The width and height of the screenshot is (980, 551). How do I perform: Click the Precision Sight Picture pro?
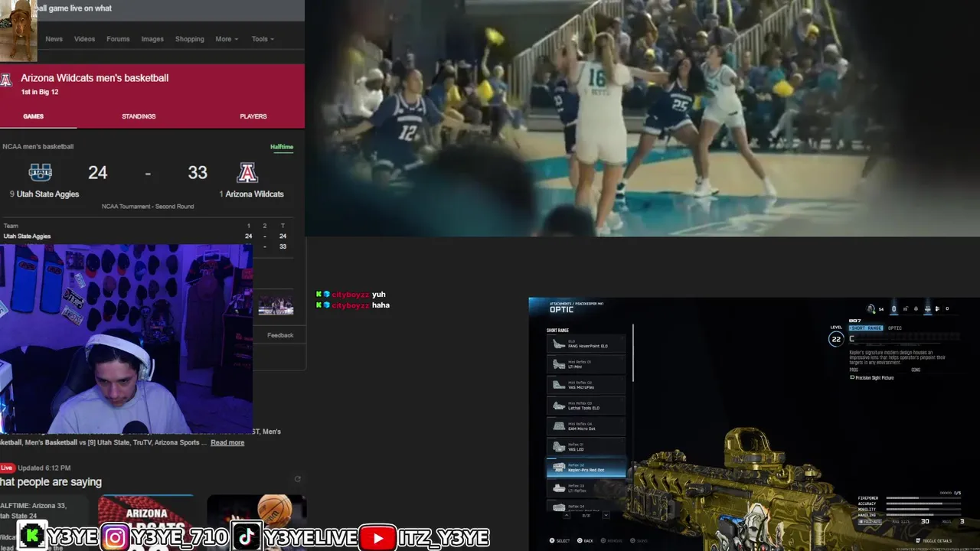[x=872, y=377]
